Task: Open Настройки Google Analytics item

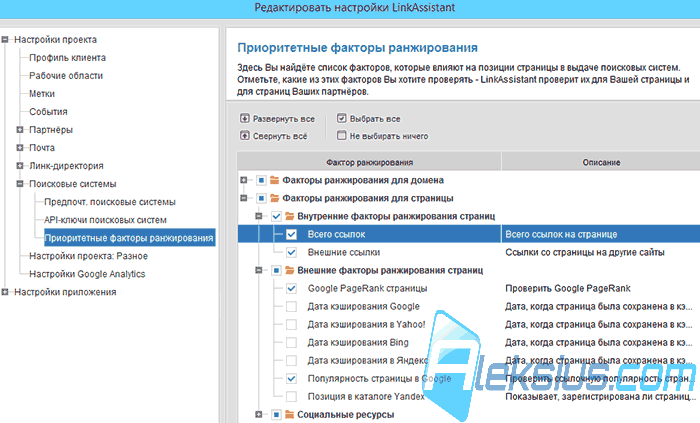Action: click(87, 274)
